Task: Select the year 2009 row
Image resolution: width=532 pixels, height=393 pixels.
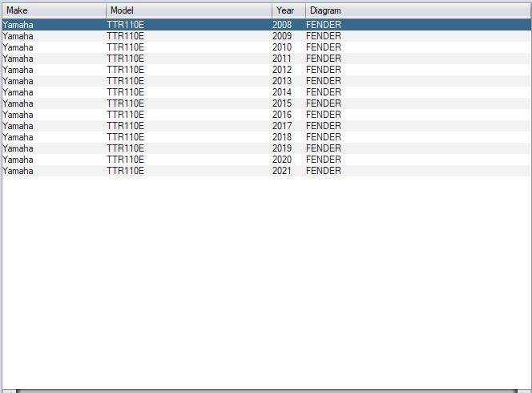Action: pos(266,36)
